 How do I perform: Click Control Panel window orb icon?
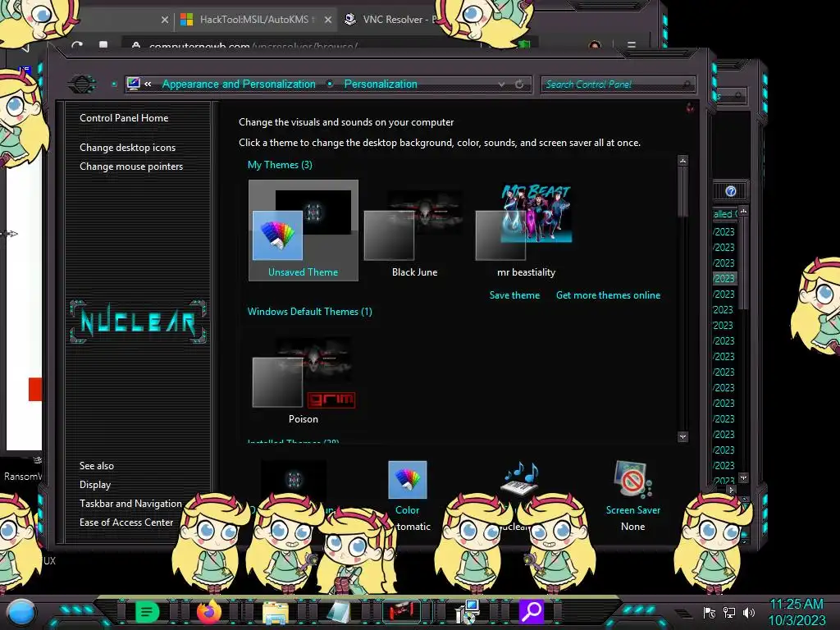pyautogui.click(x=81, y=84)
